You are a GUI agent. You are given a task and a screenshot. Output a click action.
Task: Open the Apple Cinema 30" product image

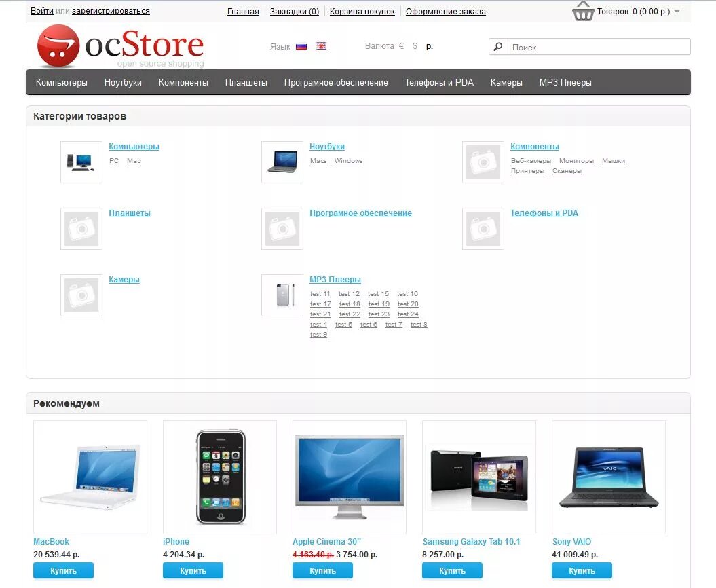(x=350, y=477)
